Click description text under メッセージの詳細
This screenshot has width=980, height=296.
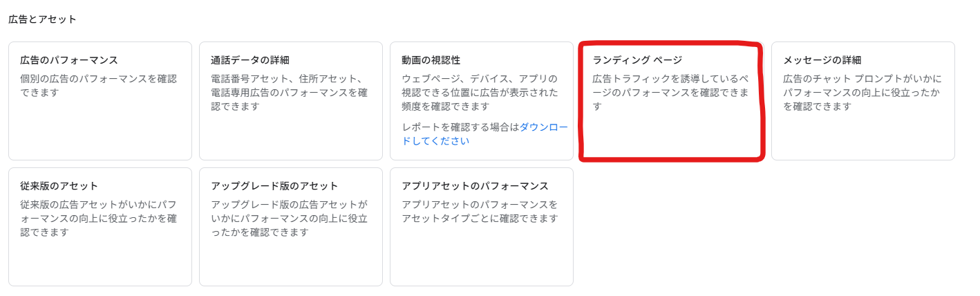coord(862,92)
